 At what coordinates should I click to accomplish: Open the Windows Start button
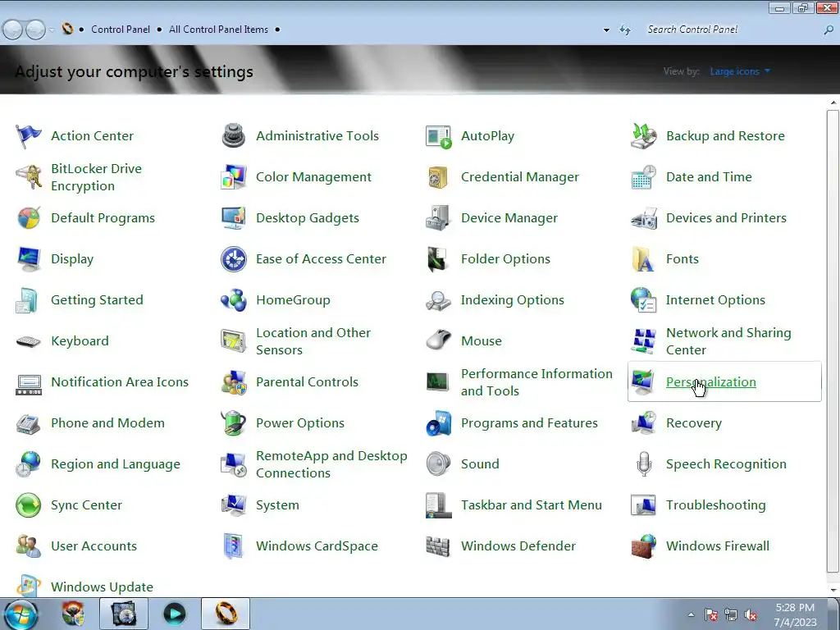(20, 614)
